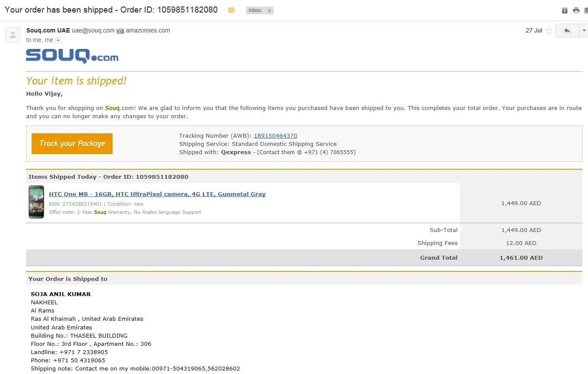
Task: Click the expand all icon above the date
Action: (565, 10)
